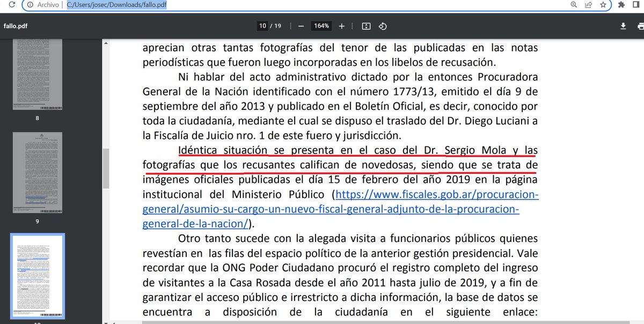Download the fallo.pdf file
Image resolution: width=644 pixels, height=324 pixels.
click(624, 26)
